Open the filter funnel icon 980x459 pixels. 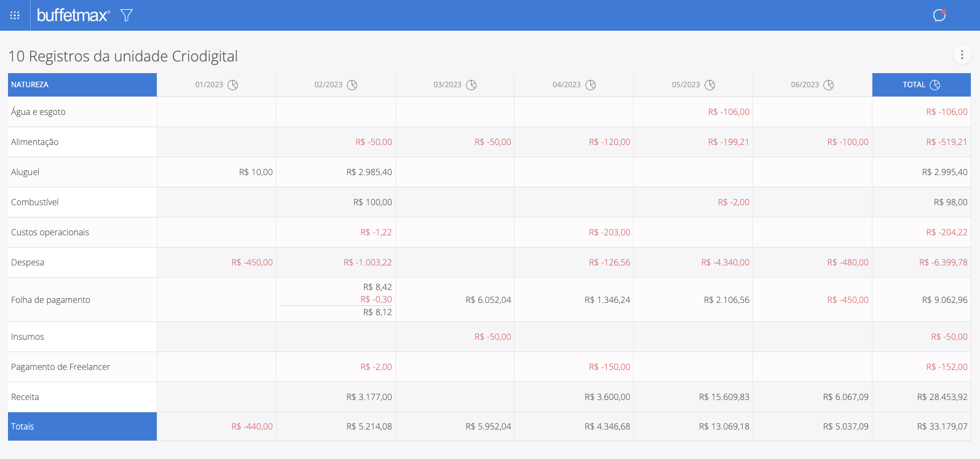[x=127, y=15]
